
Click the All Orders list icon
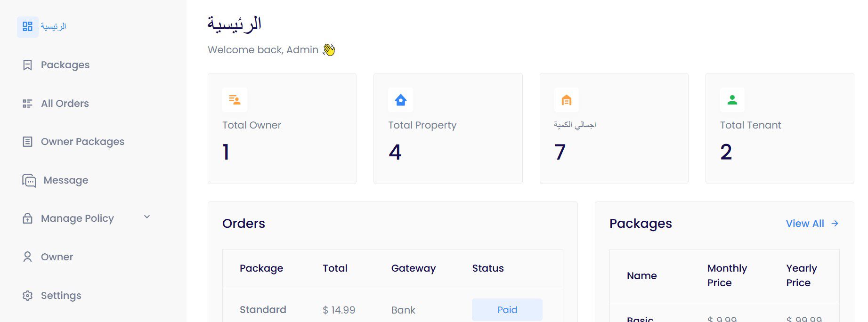coord(28,104)
